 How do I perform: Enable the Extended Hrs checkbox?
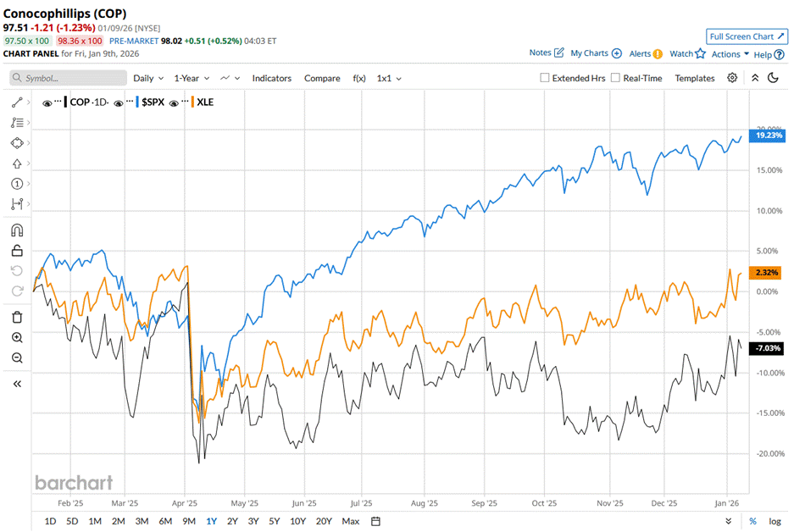545,78
